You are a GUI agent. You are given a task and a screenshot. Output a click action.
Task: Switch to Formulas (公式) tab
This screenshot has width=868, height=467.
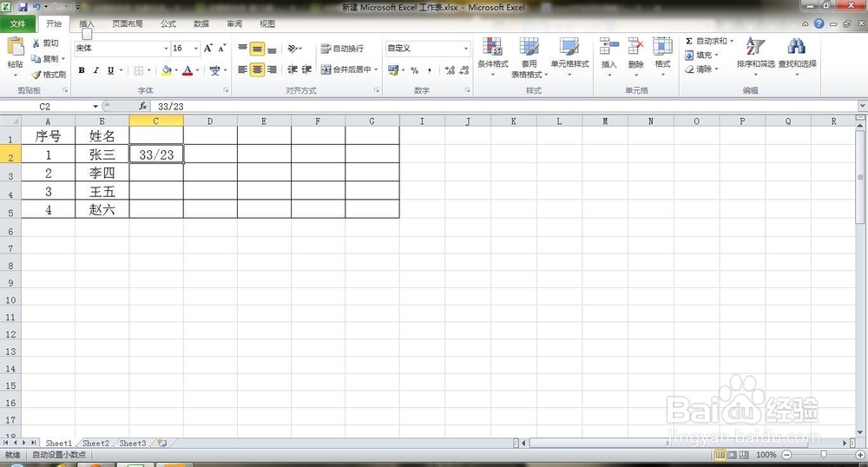click(x=168, y=23)
